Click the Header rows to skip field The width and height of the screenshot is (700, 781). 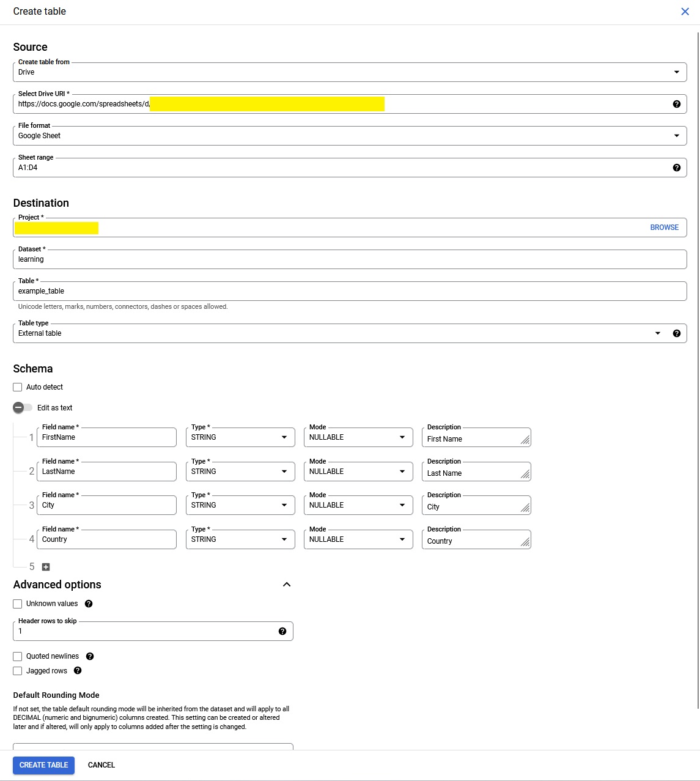[153, 631]
